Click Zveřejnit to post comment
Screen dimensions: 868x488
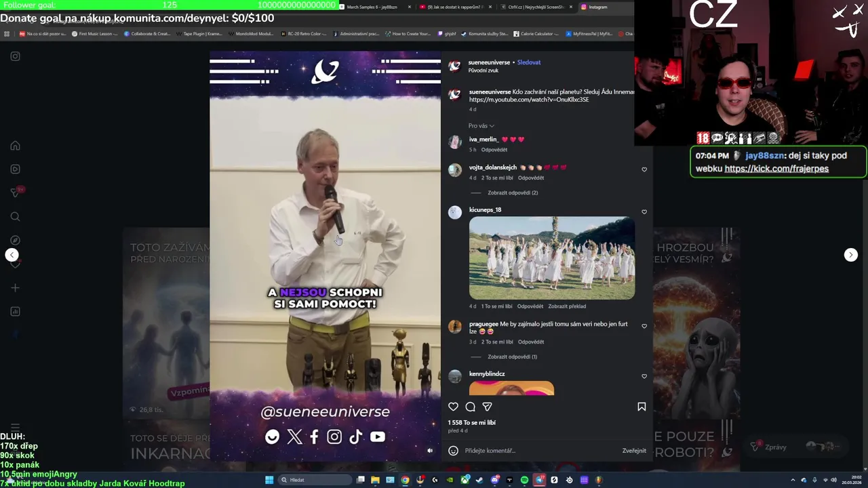click(x=634, y=451)
